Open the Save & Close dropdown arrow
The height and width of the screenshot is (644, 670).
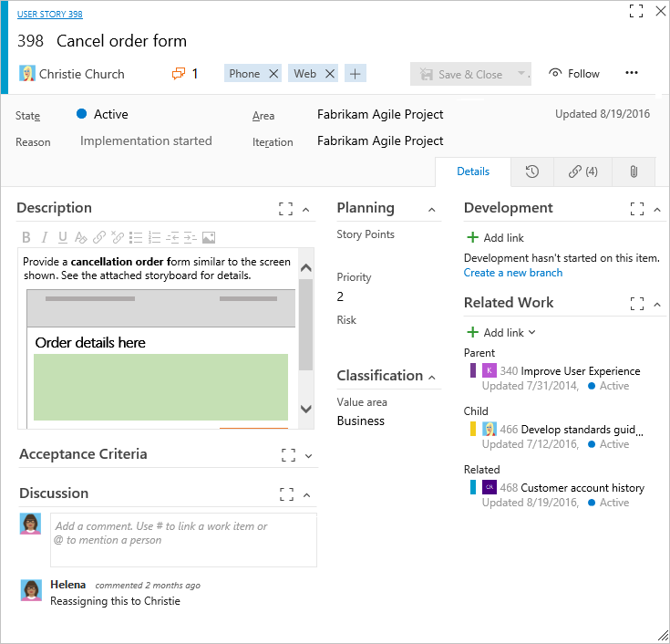(521, 74)
